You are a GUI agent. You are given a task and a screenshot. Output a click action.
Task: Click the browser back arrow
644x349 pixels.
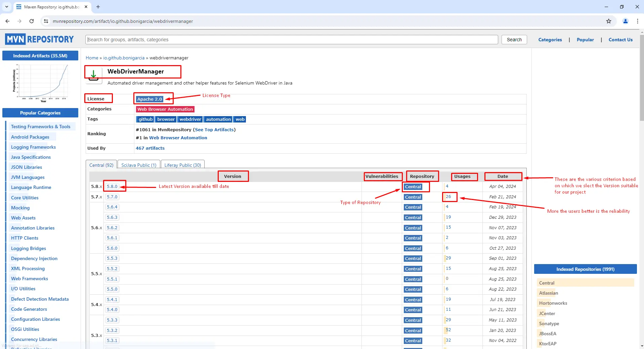click(7, 21)
